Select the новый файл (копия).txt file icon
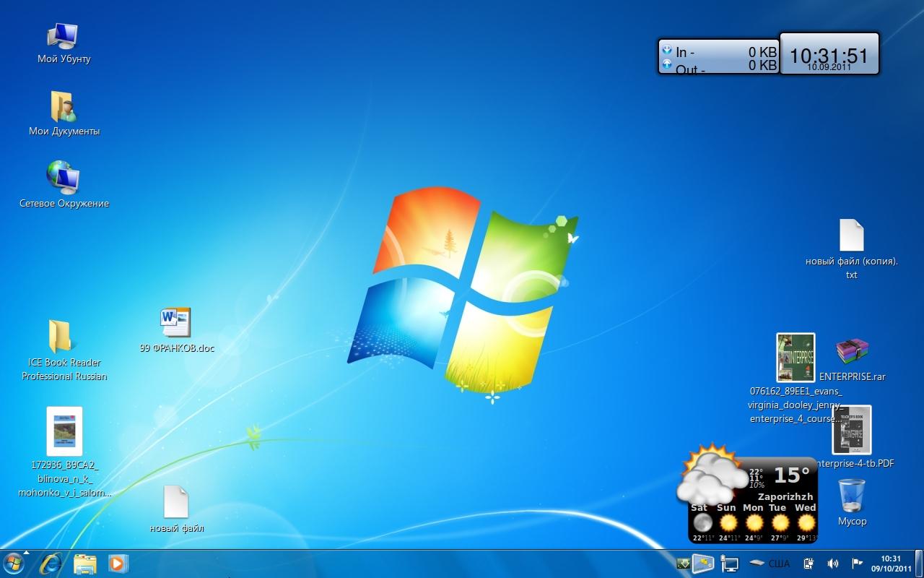The image size is (924, 578). pos(852,236)
